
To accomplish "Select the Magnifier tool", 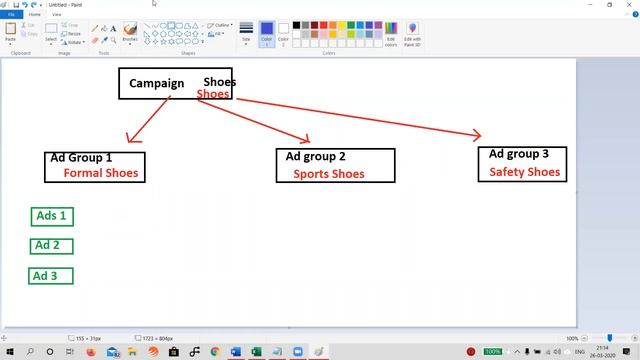I will click(113, 40).
